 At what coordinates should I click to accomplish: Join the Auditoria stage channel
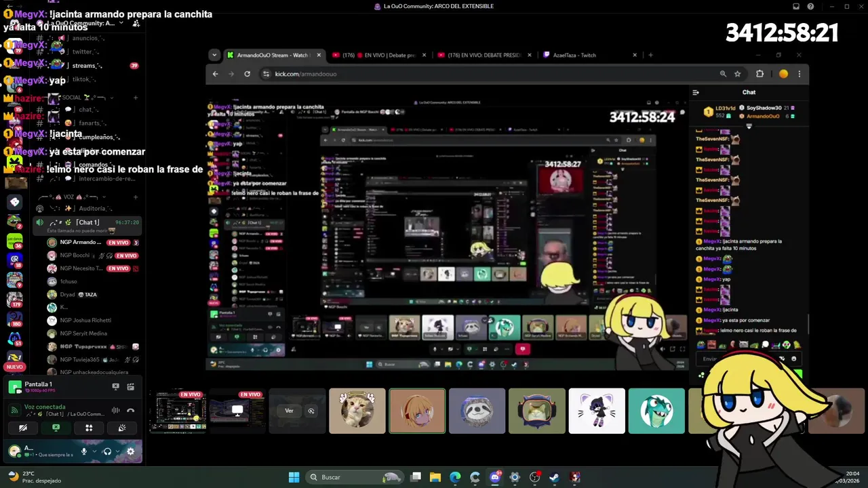click(88, 209)
